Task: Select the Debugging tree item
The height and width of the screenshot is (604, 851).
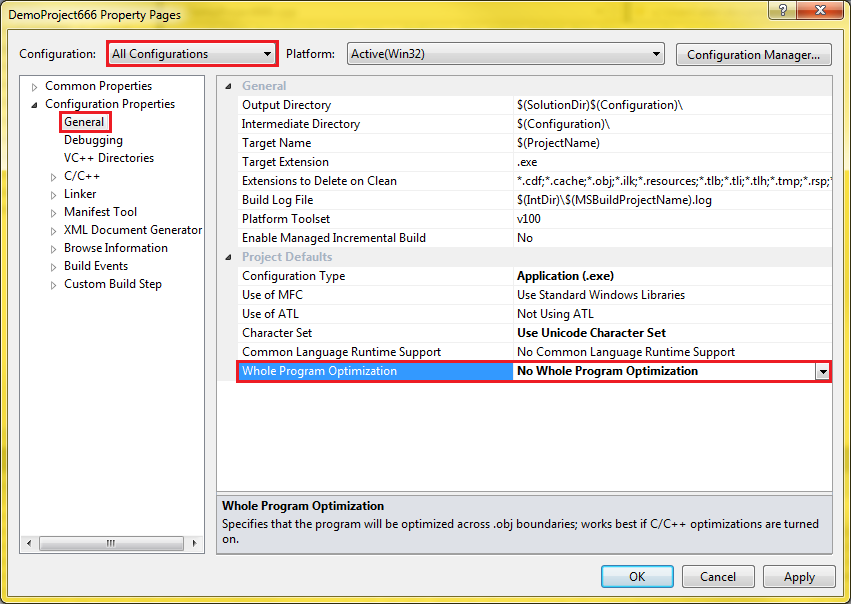Action: [x=93, y=141]
